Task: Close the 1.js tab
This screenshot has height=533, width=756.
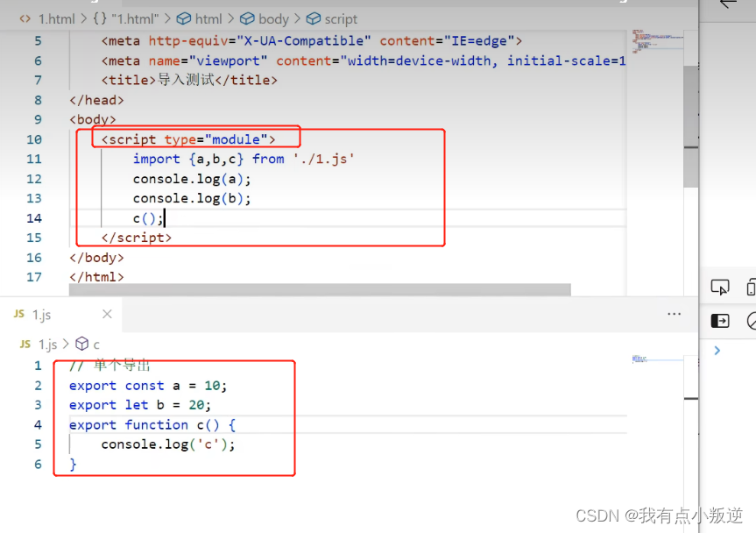Action: tap(107, 315)
